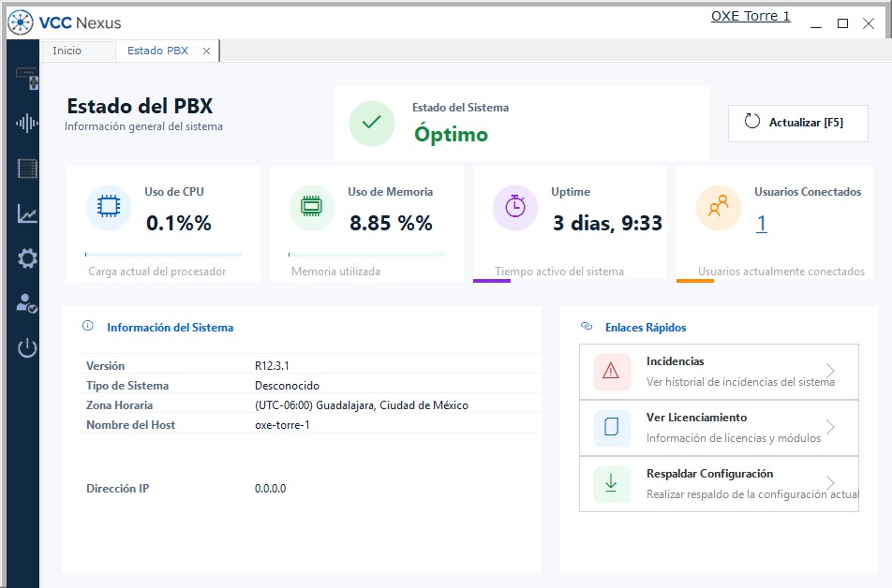Click the Información del Sistema heading
The height and width of the screenshot is (588, 892).
[x=171, y=328]
